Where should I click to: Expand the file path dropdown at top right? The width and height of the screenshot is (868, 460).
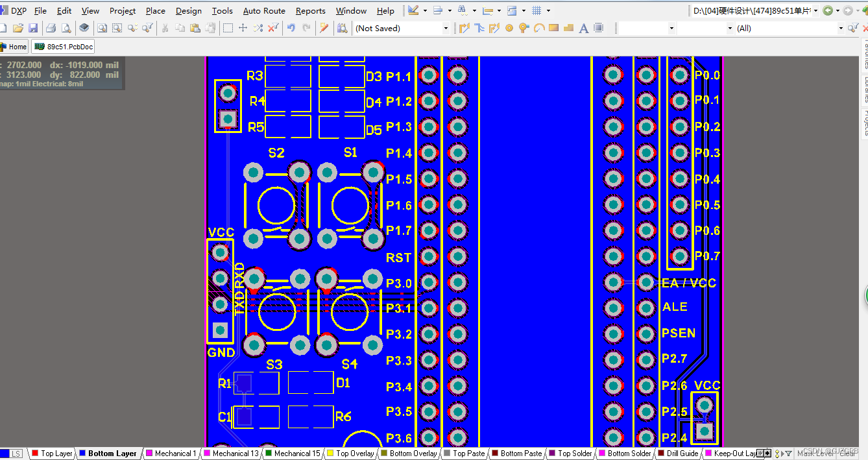click(x=815, y=10)
